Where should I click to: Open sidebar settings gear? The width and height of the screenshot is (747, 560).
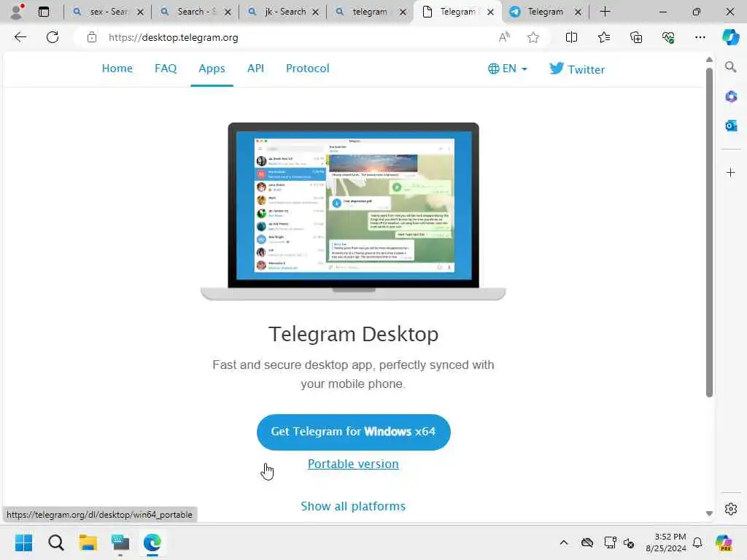(x=731, y=509)
